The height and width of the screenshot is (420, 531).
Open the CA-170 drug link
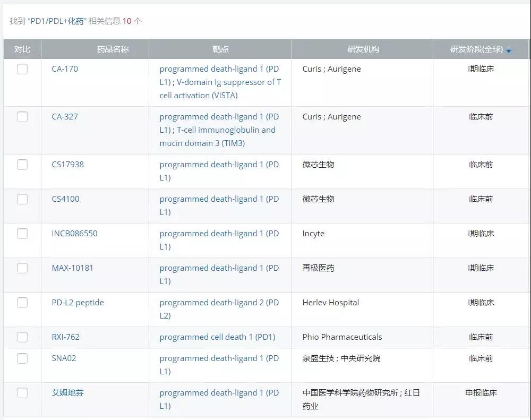(x=65, y=68)
